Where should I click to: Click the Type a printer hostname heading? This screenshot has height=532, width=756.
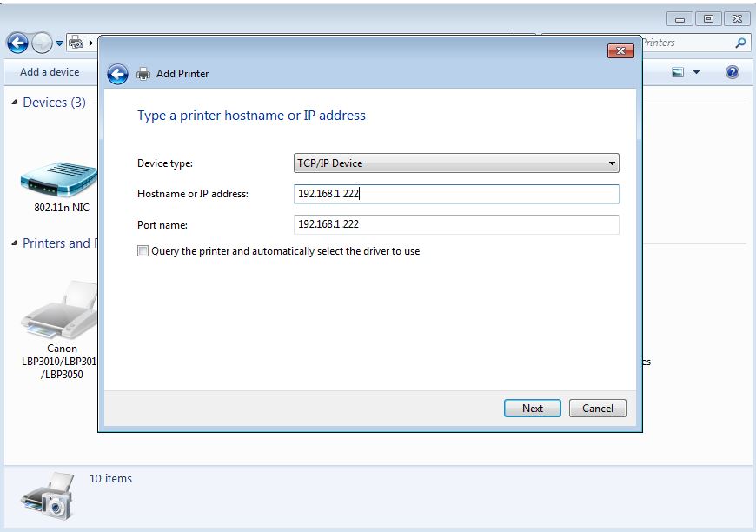click(x=251, y=116)
